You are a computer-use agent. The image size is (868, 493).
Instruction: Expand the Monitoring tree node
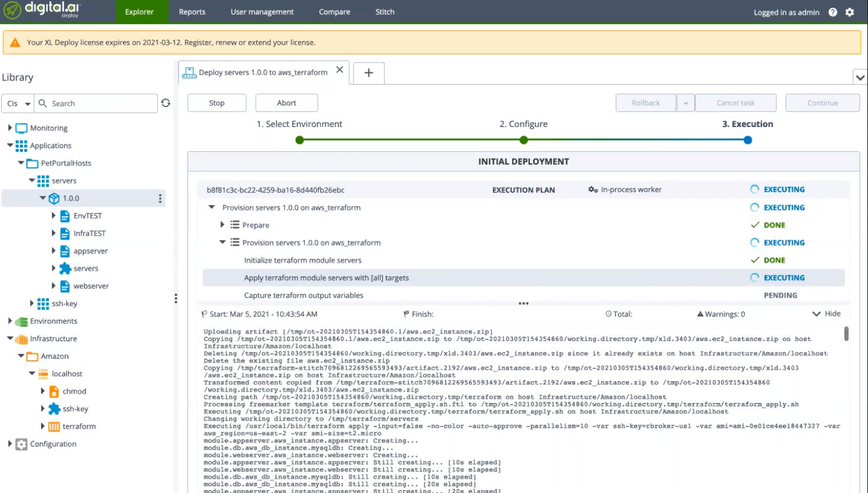[9, 128]
